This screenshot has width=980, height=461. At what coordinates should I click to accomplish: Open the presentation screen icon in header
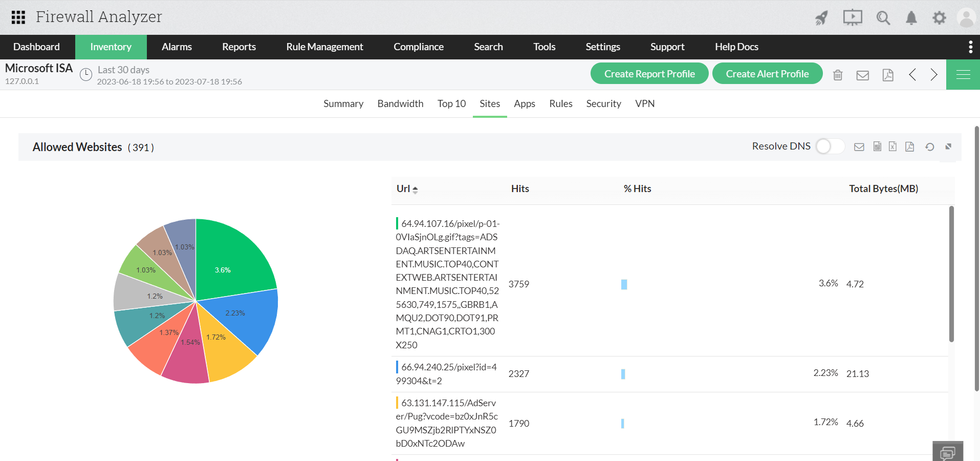853,18
